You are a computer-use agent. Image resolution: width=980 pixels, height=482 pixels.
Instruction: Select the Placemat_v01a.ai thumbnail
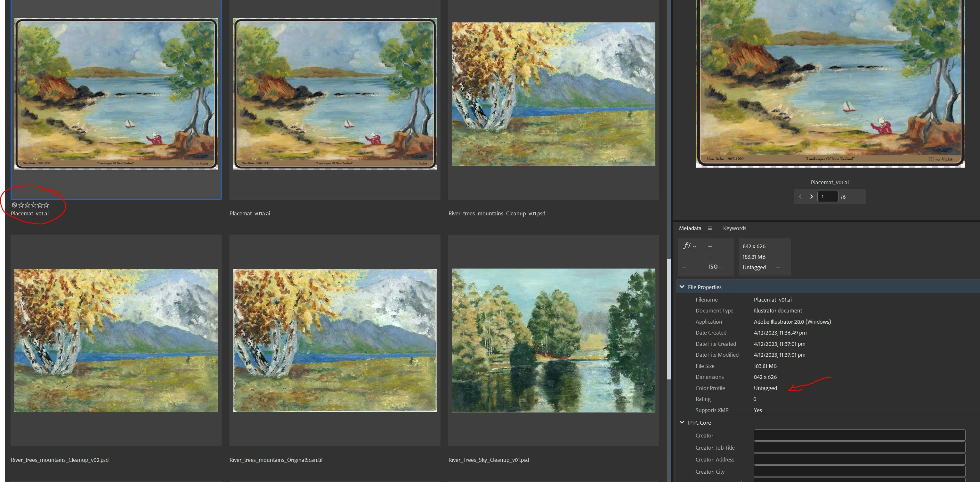[334, 94]
